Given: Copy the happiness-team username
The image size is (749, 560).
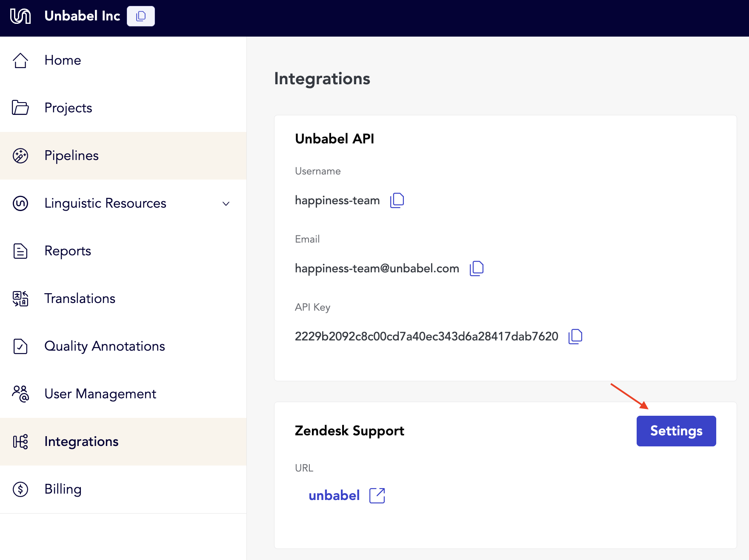Looking at the screenshot, I should pos(397,200).
